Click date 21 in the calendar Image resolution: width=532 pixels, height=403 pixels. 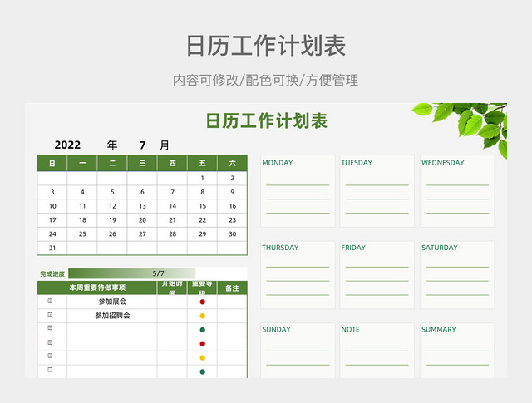pyautogui.click(x=172, y=220)
